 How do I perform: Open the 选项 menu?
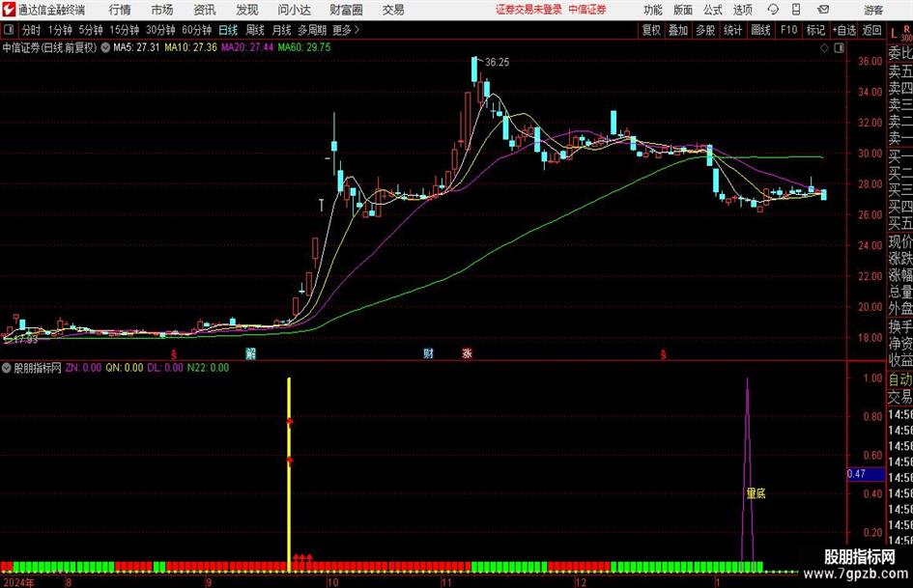pyautogui.click(x=742, y=10)
